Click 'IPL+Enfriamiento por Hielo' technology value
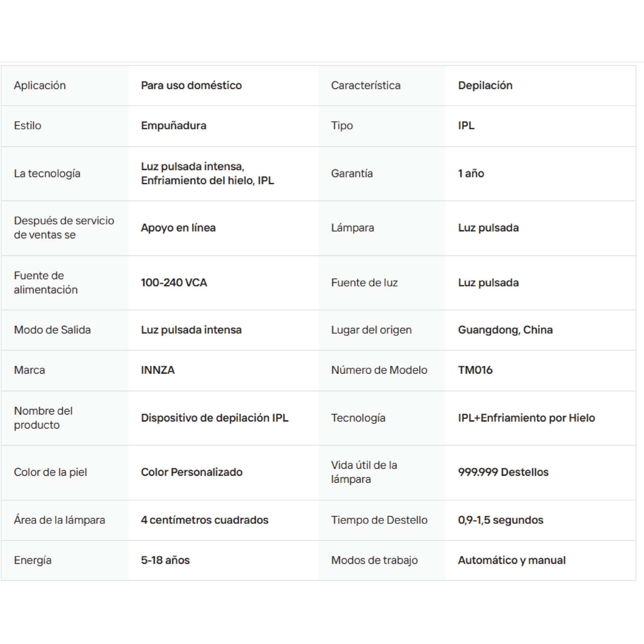Screen dimensions: 644x644 (x=526, y=418)
